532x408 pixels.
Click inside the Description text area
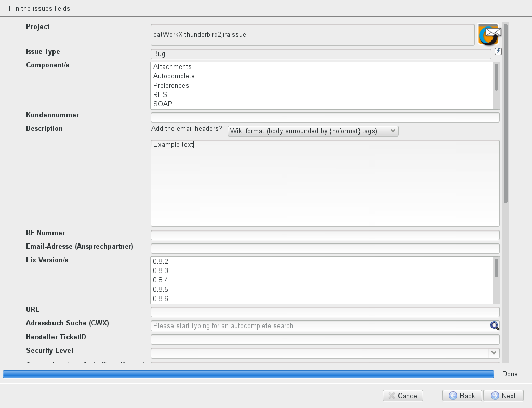pos(325,183)
